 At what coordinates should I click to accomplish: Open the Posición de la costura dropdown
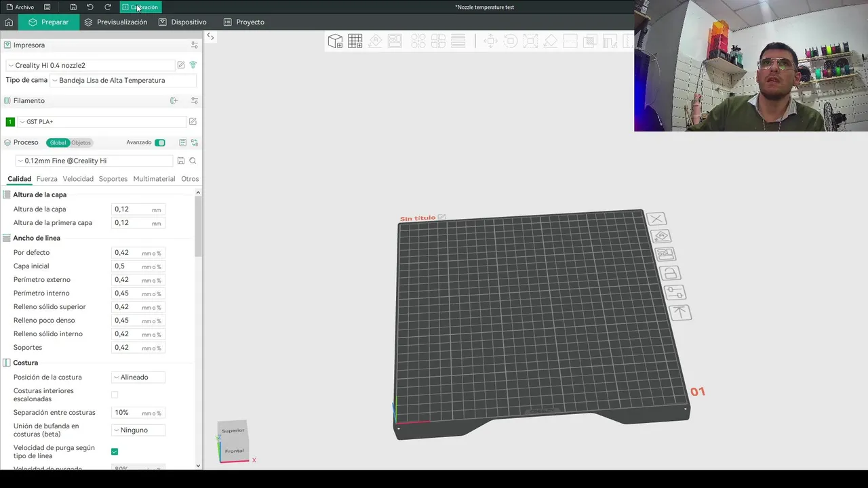click(138, 377)
